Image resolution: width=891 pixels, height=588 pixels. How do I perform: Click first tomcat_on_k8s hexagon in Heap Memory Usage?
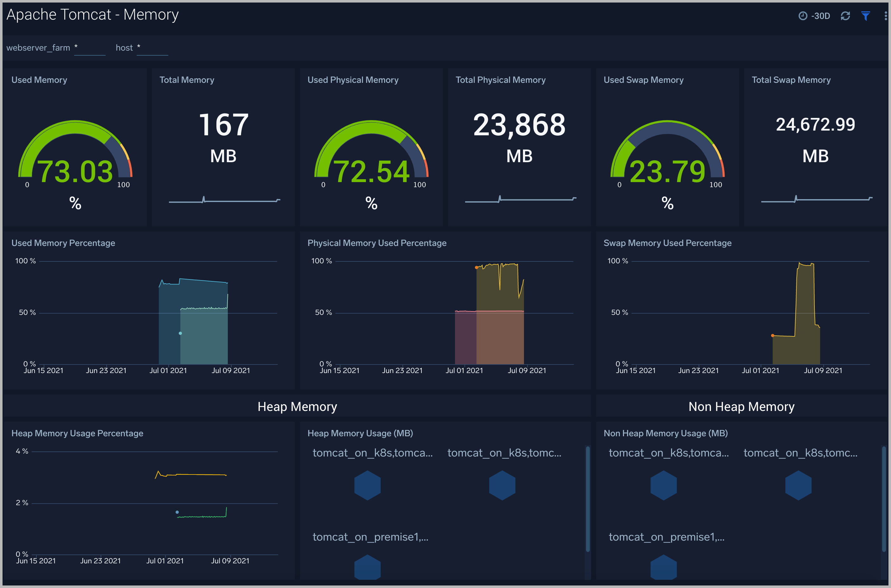tap(367, 485)
